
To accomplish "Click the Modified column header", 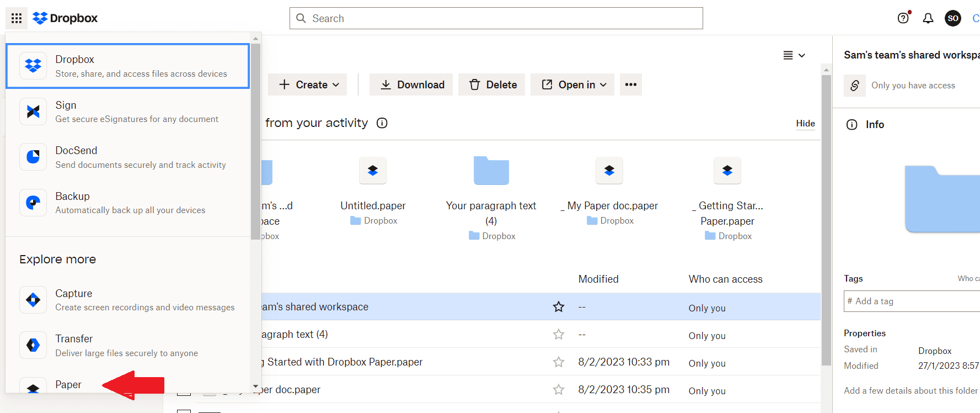I will point(598,279).
